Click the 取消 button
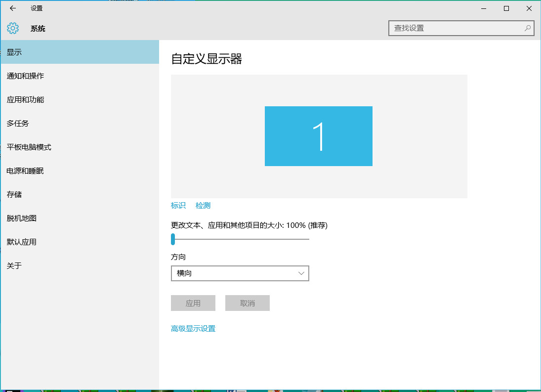Viewport: 541px width, 392px height. (248, 303)
